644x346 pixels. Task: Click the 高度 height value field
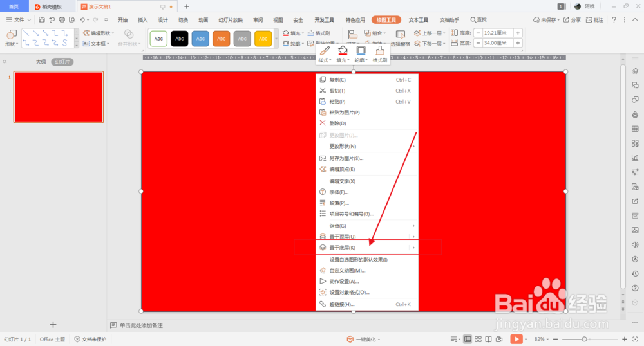[498, 33]
